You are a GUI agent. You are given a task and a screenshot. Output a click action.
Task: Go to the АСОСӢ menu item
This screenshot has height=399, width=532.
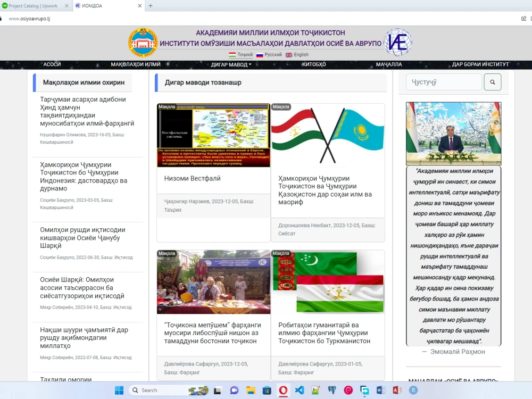[x=52, y=64]
